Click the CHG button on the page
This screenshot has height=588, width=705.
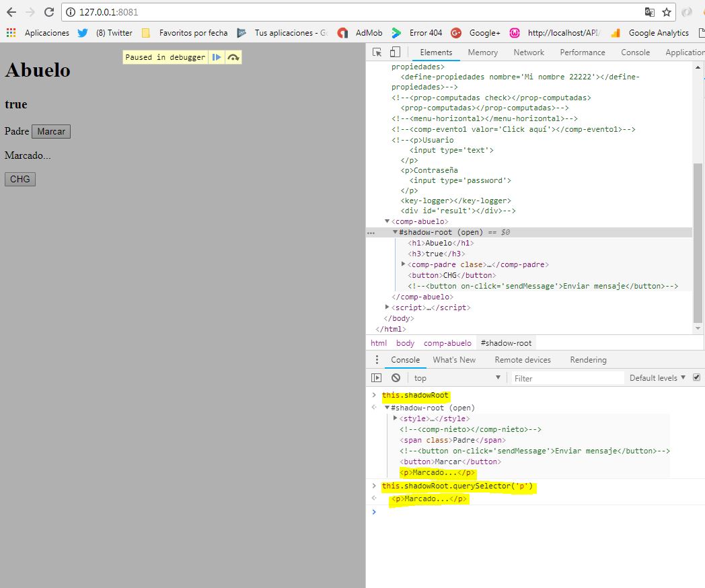pos(20,179)
